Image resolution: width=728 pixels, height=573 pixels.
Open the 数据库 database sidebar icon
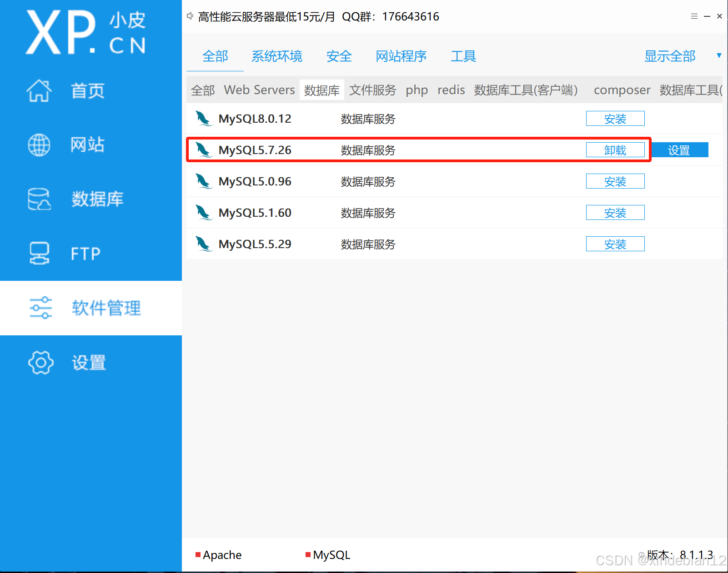click(39, 199)
